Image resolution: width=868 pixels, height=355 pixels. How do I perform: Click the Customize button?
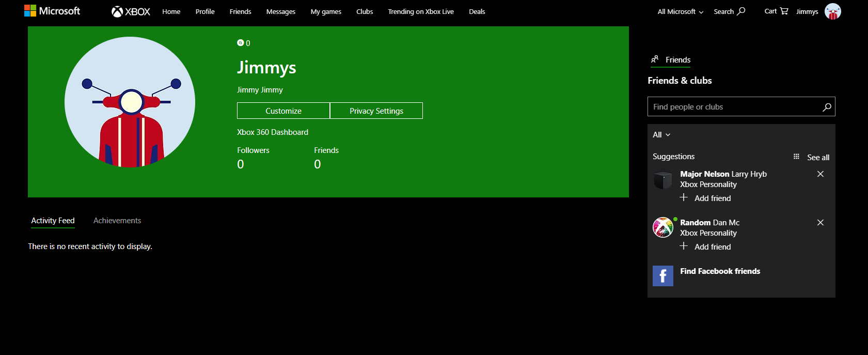[283, 111]
